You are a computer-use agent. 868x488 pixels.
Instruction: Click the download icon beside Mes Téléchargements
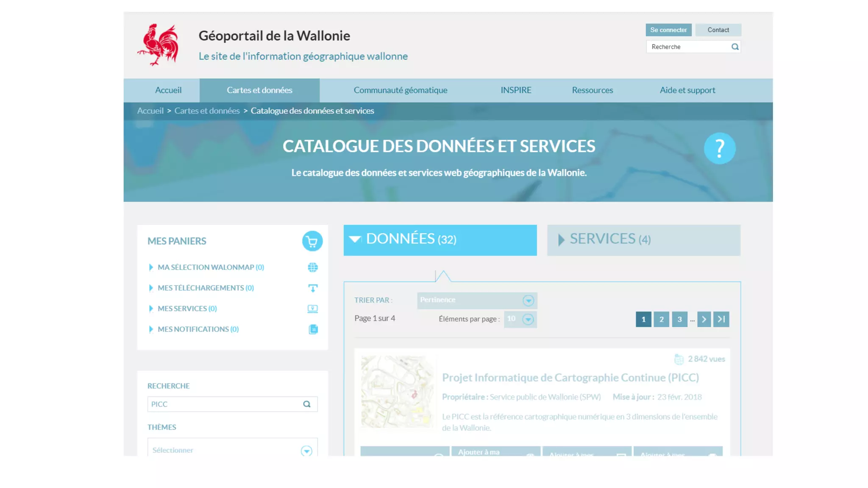point(313,288)
